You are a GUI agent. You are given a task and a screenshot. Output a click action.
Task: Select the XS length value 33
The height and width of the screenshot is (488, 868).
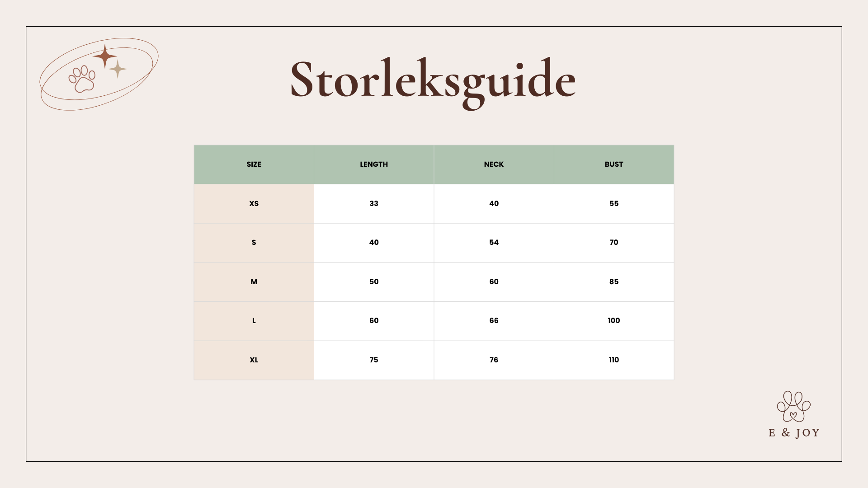374,204
